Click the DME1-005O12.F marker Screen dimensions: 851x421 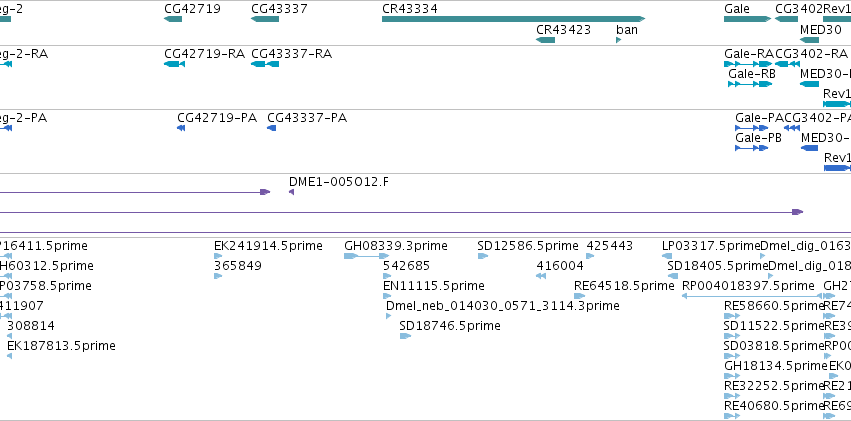[291, 192]
